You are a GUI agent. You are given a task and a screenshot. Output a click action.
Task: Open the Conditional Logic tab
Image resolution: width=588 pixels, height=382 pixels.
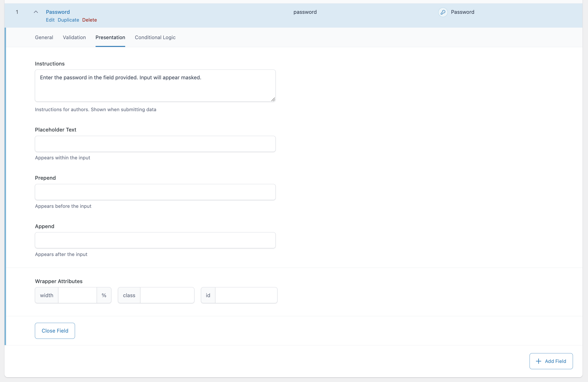(155, 37)
